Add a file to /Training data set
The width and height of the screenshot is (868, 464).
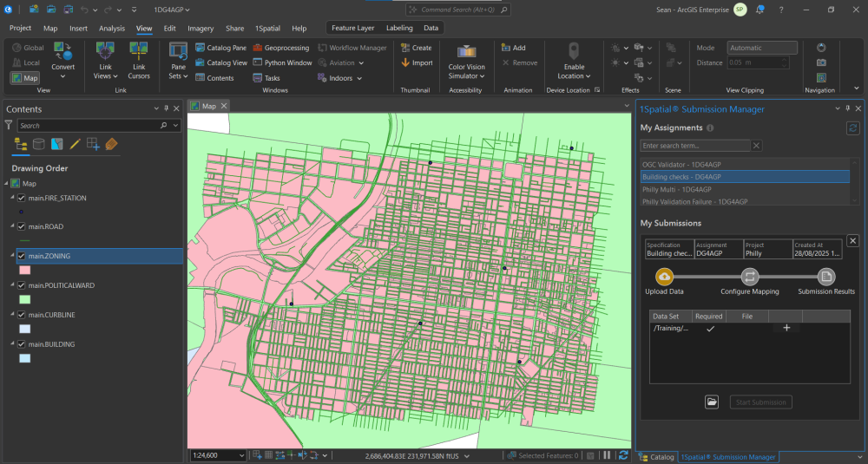point(786,328)
